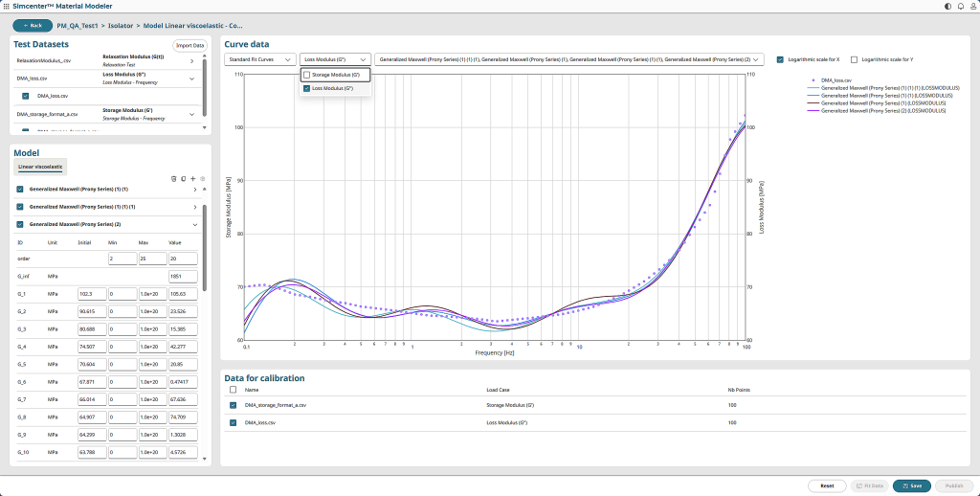Disable Logarithmic scale for X
The height and width of the screenshot is (496, 980).
[x=781, y=59]
